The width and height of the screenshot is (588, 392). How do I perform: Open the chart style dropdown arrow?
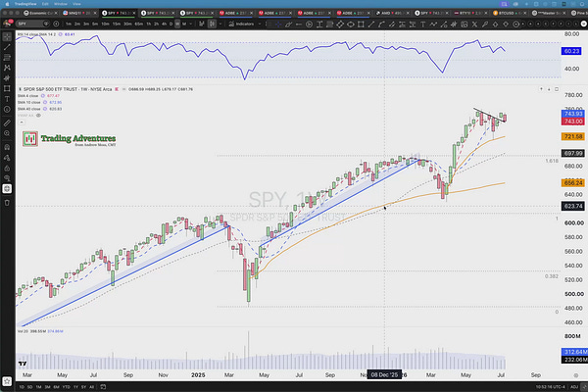click(x=220, y=24)
